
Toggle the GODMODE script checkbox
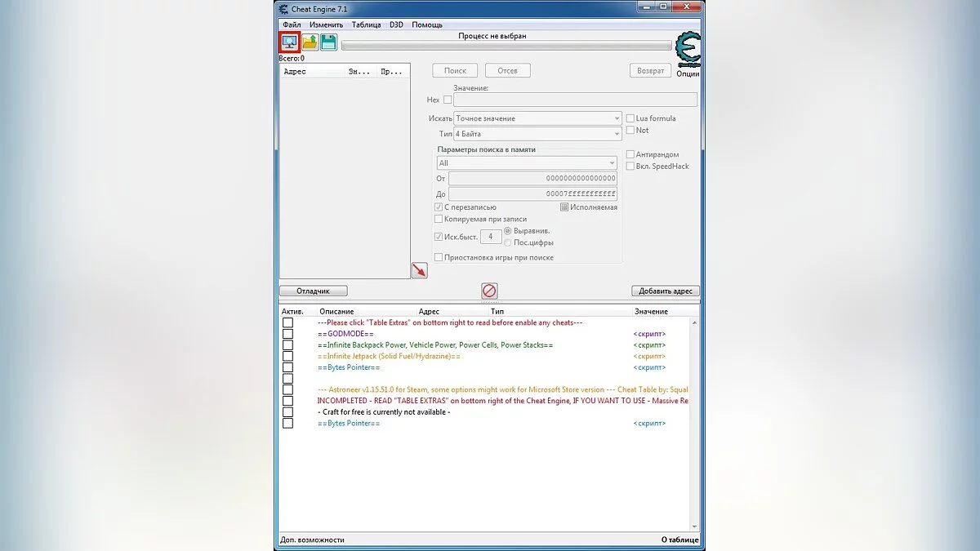point(287,334)
